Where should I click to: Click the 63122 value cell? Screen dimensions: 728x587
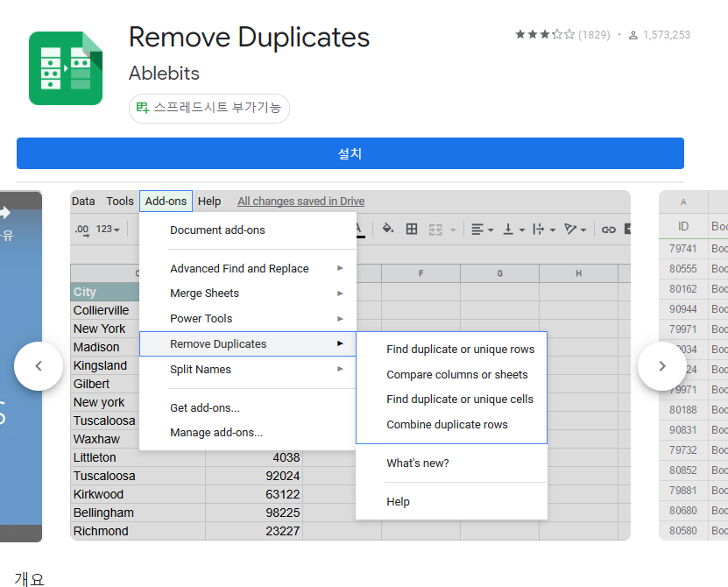(x=254, y=494)
